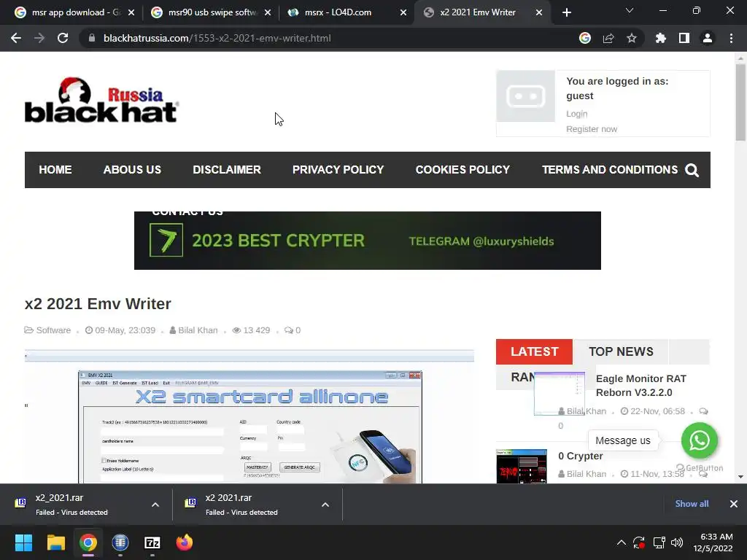Close the downloads bar
This screenshot has height=560, width=747.
point(734,504)
